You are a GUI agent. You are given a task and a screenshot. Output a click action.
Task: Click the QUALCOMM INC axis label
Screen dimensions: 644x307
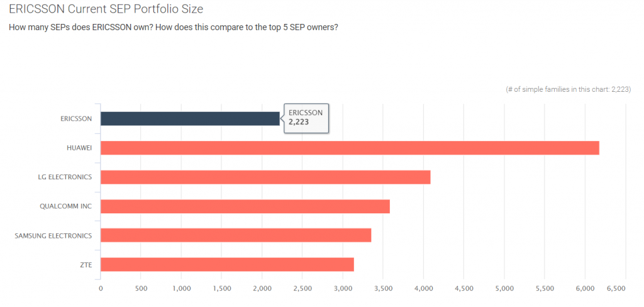click(x=66, y=206)
